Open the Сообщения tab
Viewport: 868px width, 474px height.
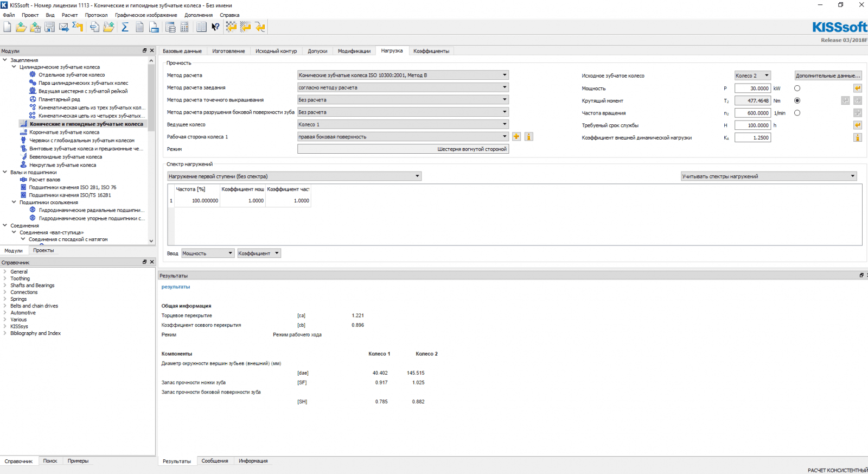tap(215, 461)
